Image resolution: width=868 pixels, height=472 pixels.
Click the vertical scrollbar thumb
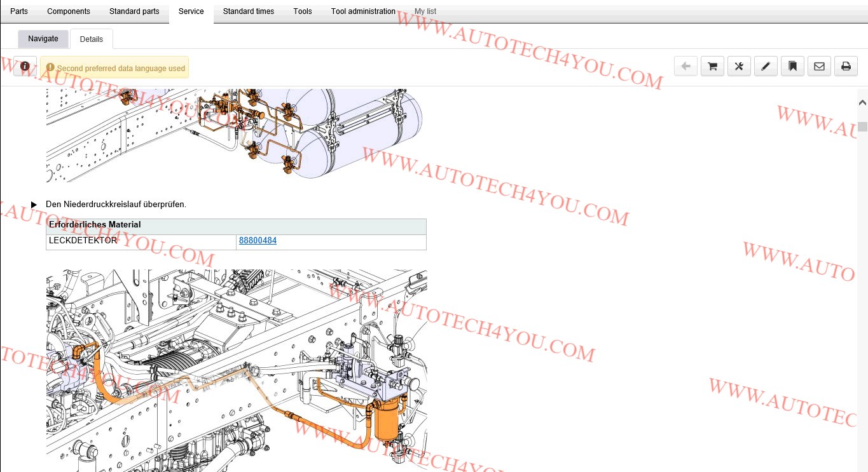coord(862,126)
